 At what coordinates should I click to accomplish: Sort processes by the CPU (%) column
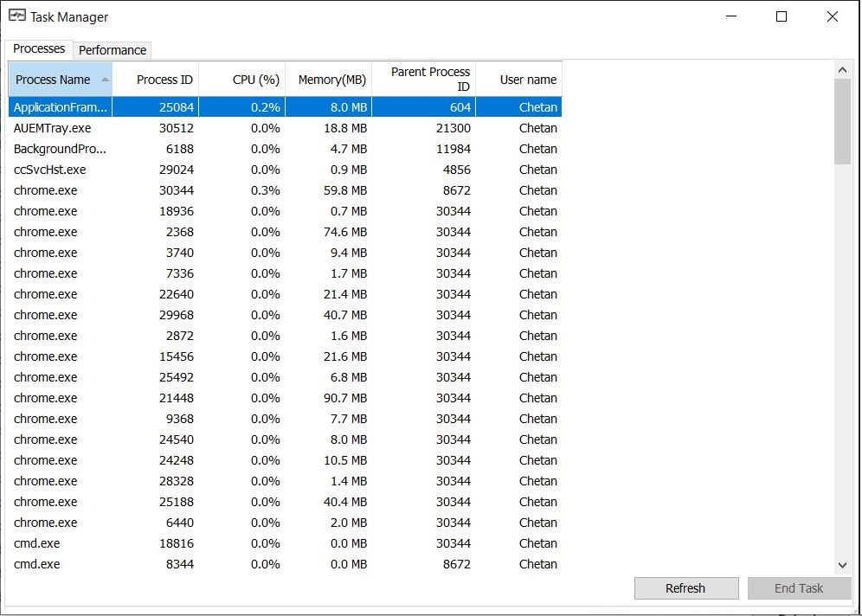[x=254, y=79]
